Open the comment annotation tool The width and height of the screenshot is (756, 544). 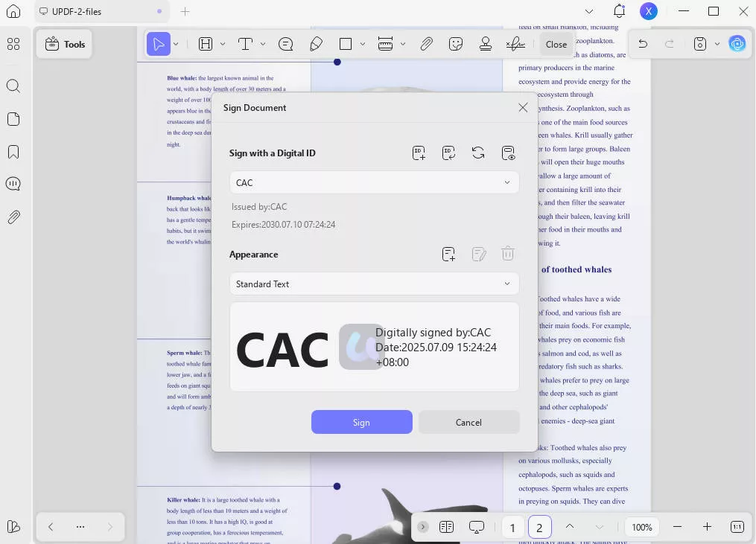click(x=285, y=44)
